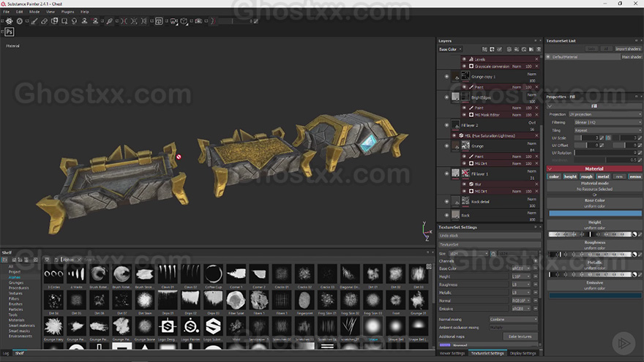The width and height of the screenshot is (644, 362).
Task: Toggle visibility of the Grunge layer
Action: tap(447, 146)
